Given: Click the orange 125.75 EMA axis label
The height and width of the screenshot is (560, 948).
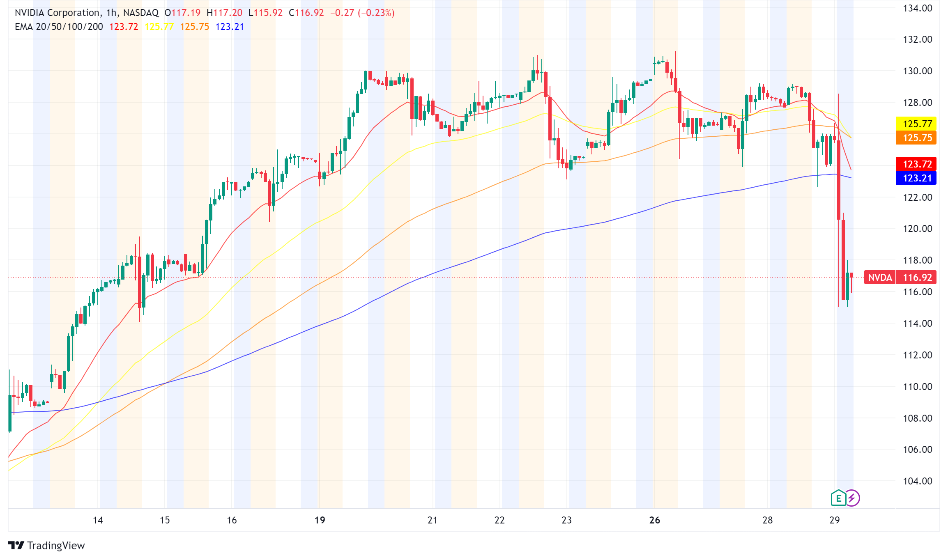Looking at the screenshot, I should tap(917, 138).
